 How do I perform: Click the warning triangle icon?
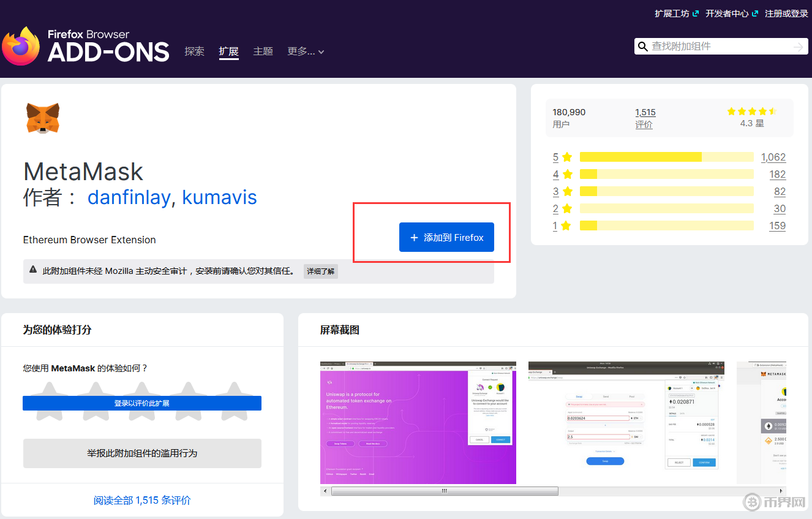[33, 270]
